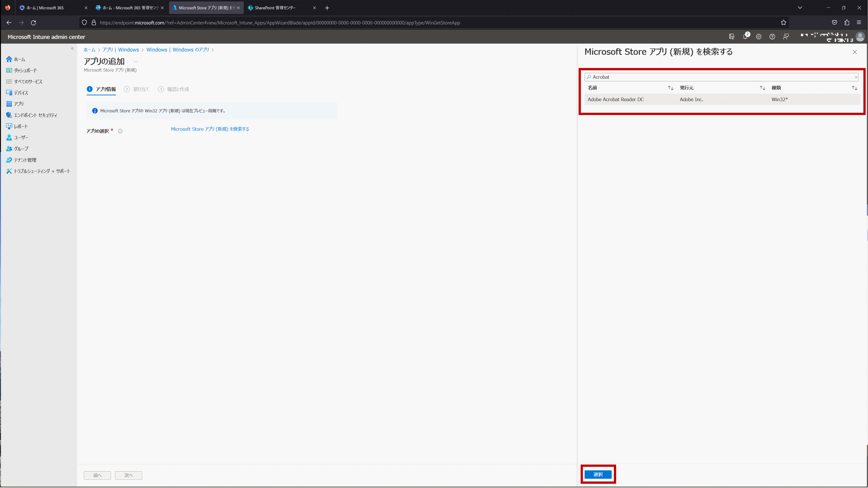The image size is (868, 488).
Task: Open グループ in the sidebar
Action: [17, 148]
